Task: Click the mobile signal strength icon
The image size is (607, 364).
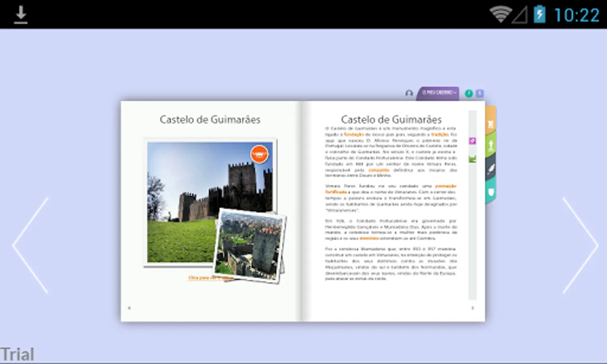Action: 520,15
